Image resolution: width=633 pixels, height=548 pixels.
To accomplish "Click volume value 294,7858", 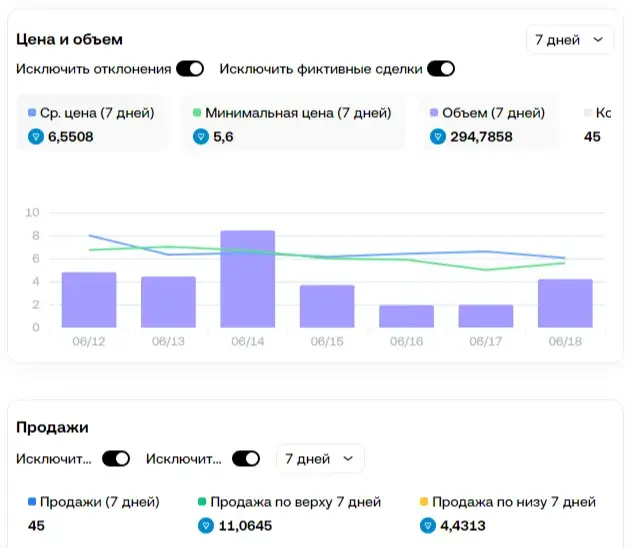I will tap(481, 137).
